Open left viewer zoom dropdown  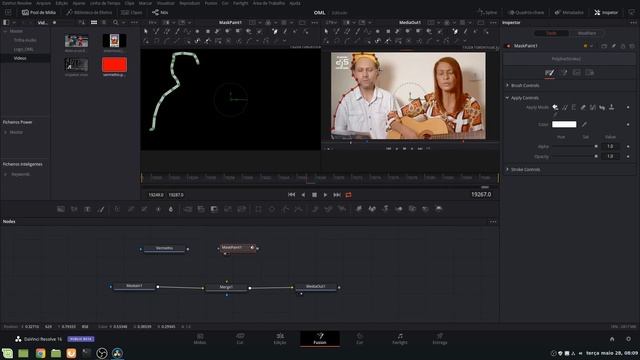pyautogui.click(x=153, y=22)
